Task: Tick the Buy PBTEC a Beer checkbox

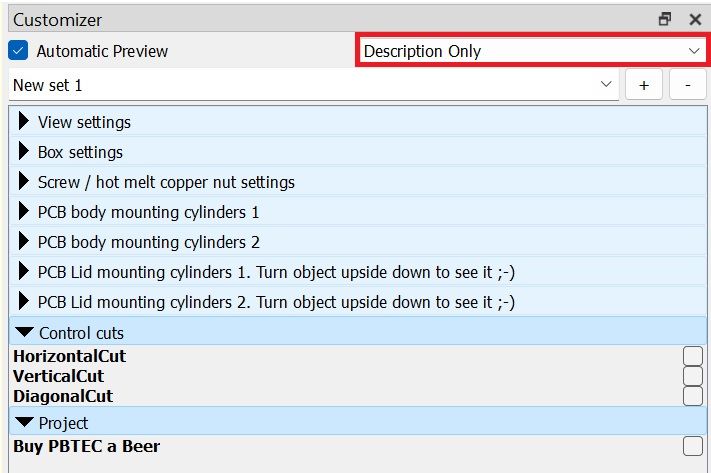Action: click(692, 446)
